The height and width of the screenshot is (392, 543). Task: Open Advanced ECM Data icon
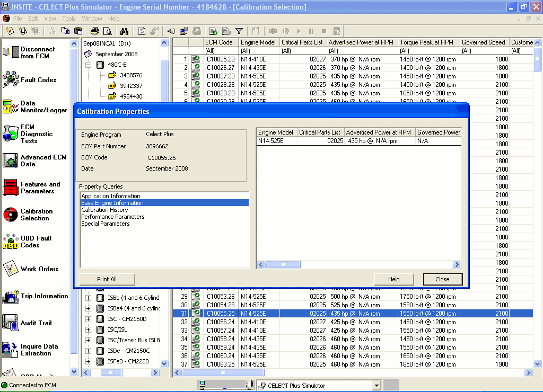[x=11, y=161]
